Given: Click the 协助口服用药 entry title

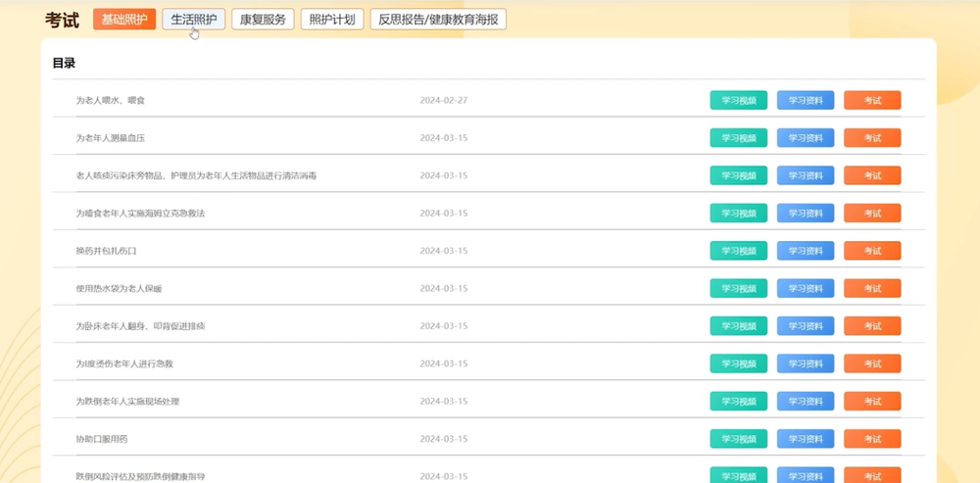Looking at the screenshot, I should point(102,439).
